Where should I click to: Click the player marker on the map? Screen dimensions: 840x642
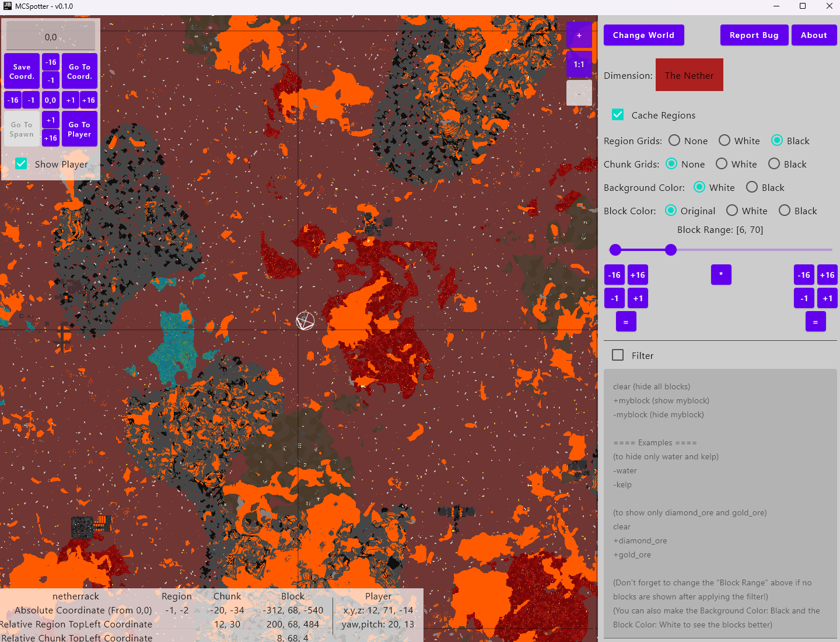(305, 321)
